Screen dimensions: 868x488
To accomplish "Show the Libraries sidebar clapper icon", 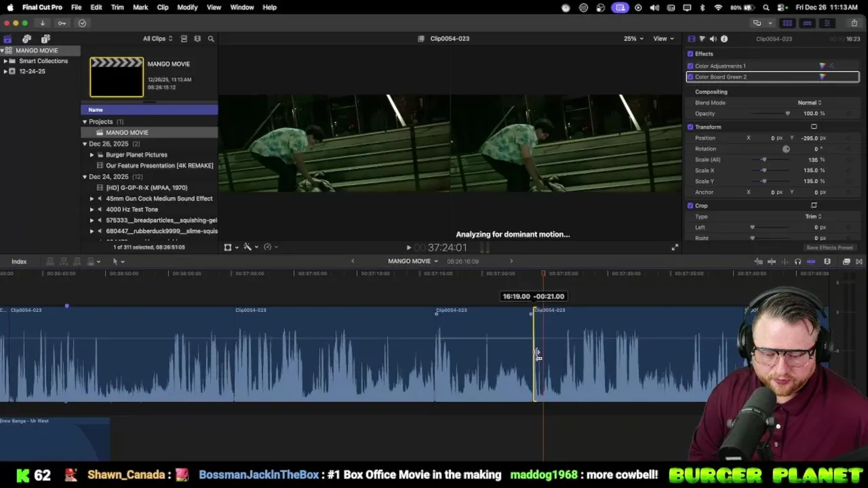I will tap(7, 39).
